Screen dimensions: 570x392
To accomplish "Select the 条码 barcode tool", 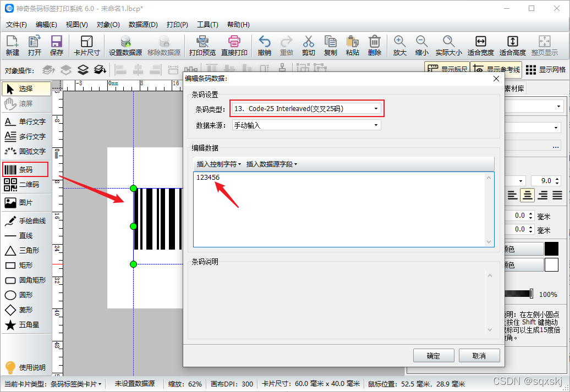I will click(x=25, y=170).
